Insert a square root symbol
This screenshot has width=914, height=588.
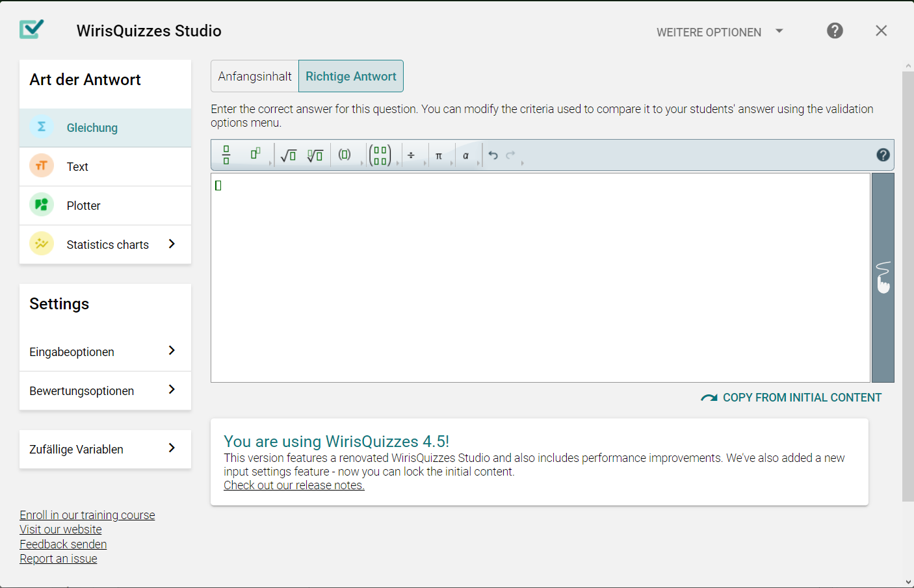click(288, 155)
